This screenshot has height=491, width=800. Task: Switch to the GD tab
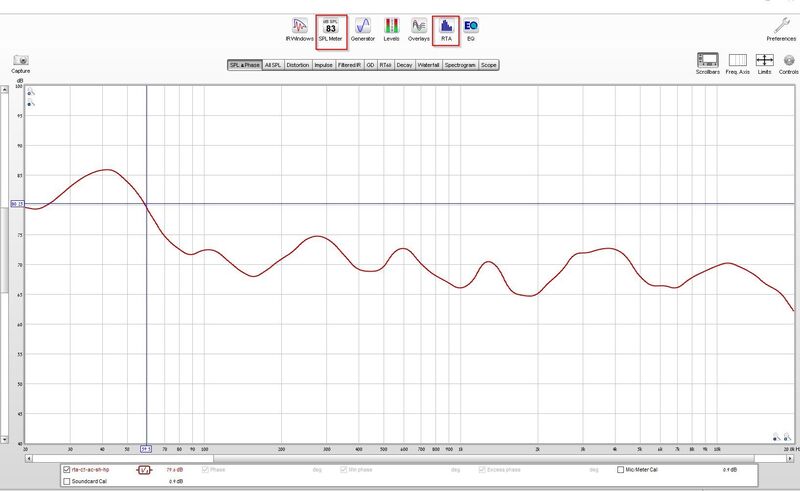tap(370, 65)
